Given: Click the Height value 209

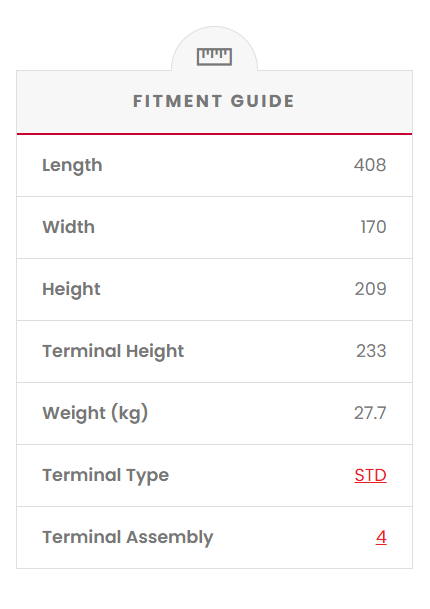Looking at the screenshot, I should pyautogui.click(x=370, y=289).
